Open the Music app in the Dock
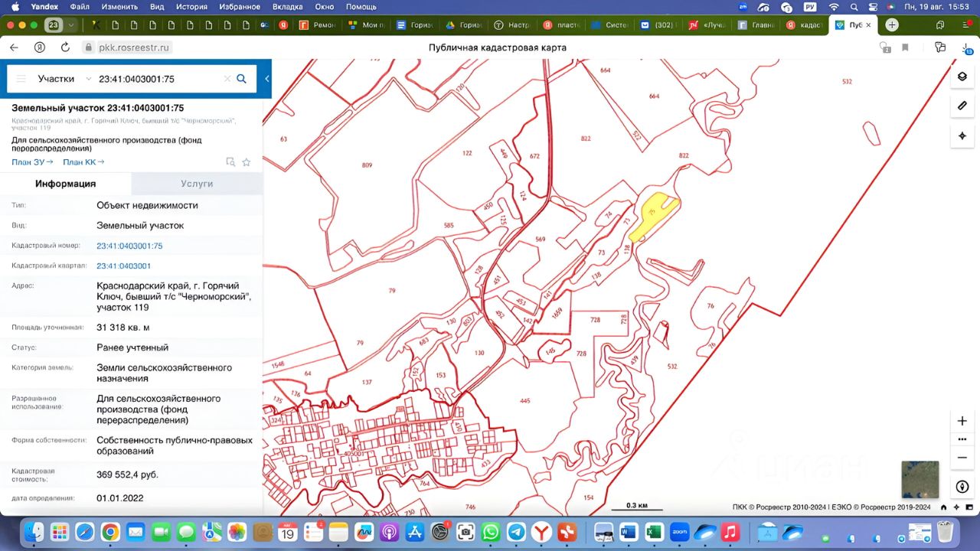This screenshot has height=551, width=980. (730, 531)
